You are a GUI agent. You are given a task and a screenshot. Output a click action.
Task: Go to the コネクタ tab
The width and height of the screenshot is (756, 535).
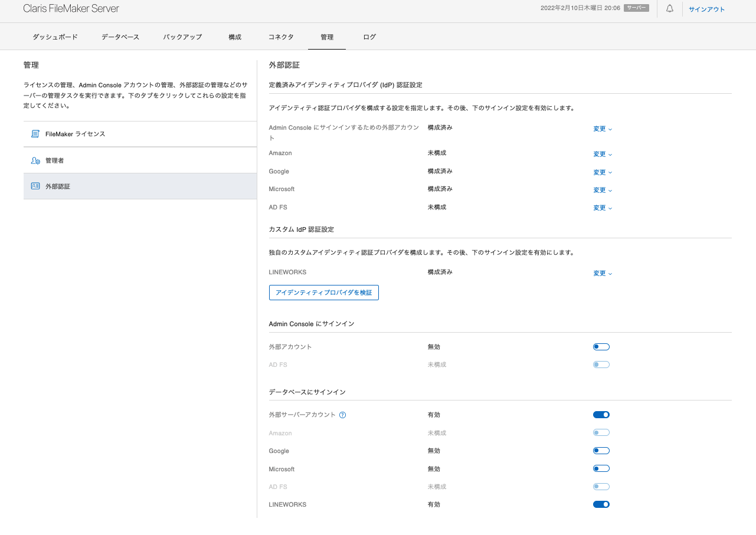[281, 37]
